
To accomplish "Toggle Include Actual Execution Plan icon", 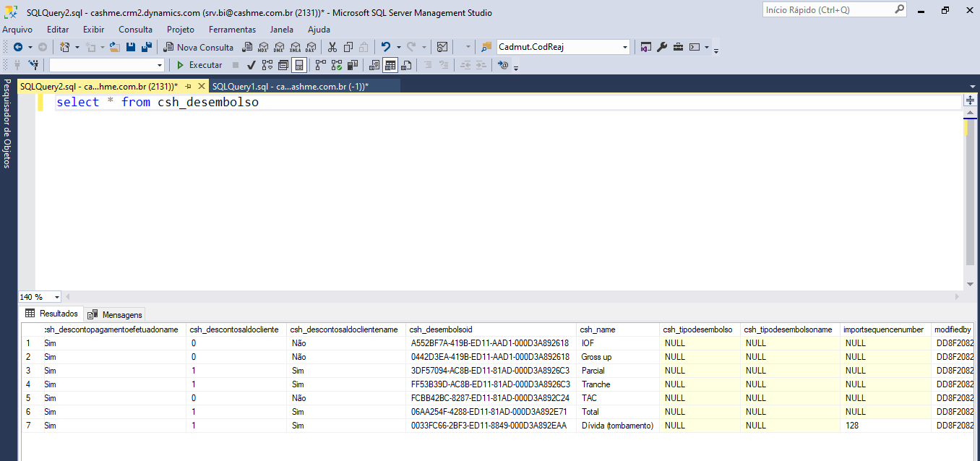I will pyautogui.click(x=320, y=65).
